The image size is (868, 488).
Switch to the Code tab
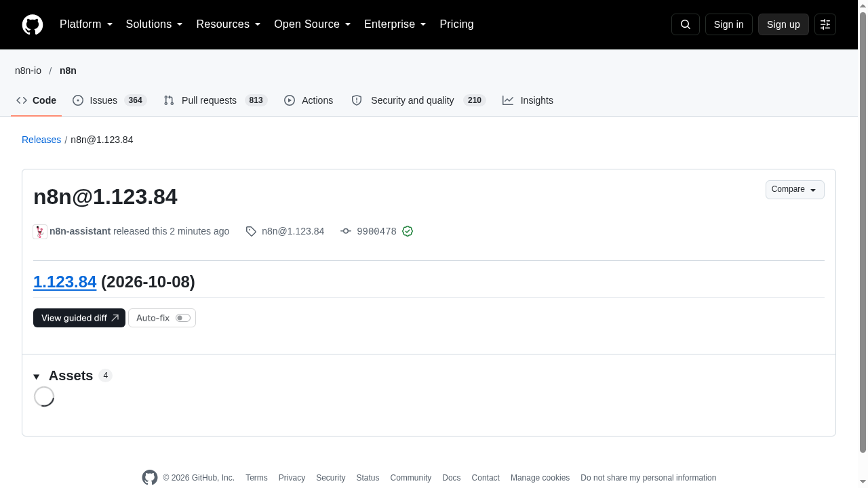(x=37, y=100)
